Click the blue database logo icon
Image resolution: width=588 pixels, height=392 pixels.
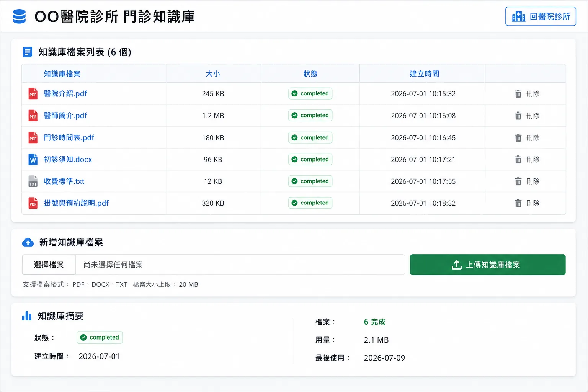pos(19,16)
